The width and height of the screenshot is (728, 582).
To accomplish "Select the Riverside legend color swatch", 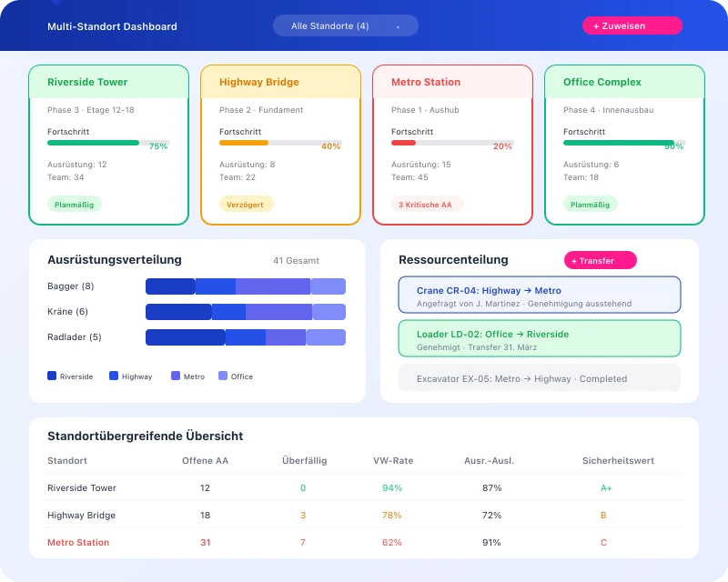I will click(x=50, y=376).
